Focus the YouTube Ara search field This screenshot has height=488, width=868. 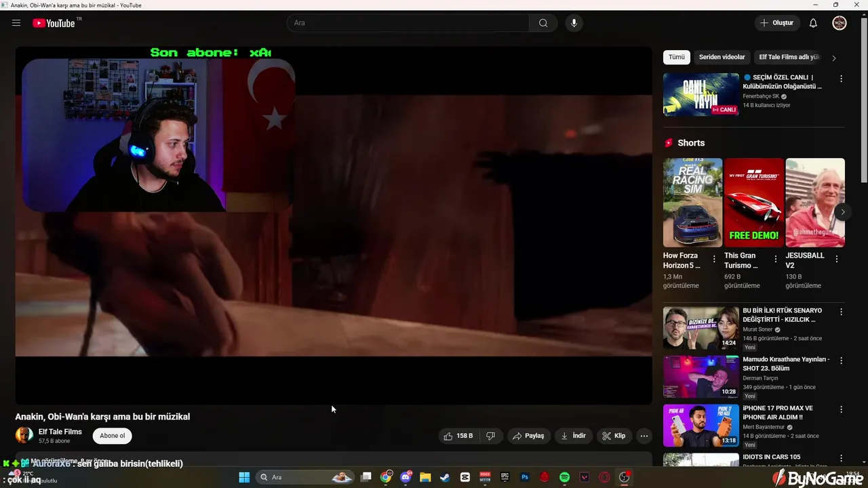point(408,23)
